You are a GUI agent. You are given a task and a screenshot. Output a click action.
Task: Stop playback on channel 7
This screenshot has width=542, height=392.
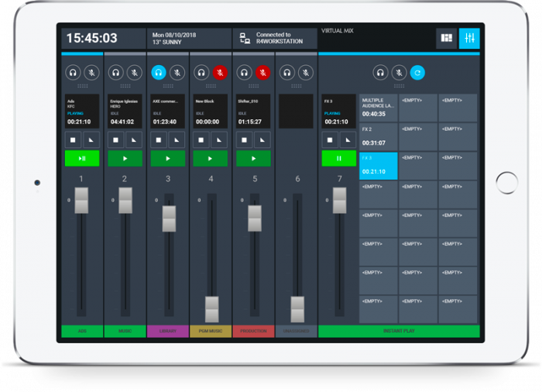[330, 139]
